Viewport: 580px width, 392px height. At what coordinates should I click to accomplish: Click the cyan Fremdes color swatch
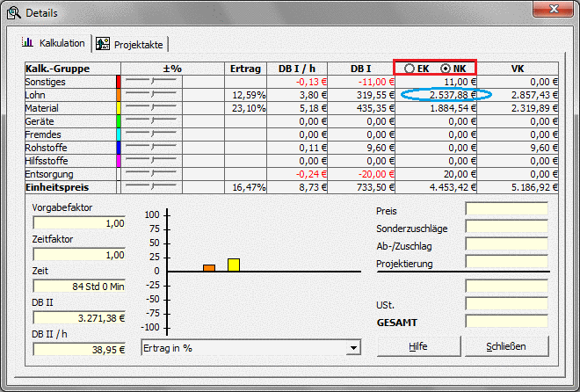tap(119, 134)
